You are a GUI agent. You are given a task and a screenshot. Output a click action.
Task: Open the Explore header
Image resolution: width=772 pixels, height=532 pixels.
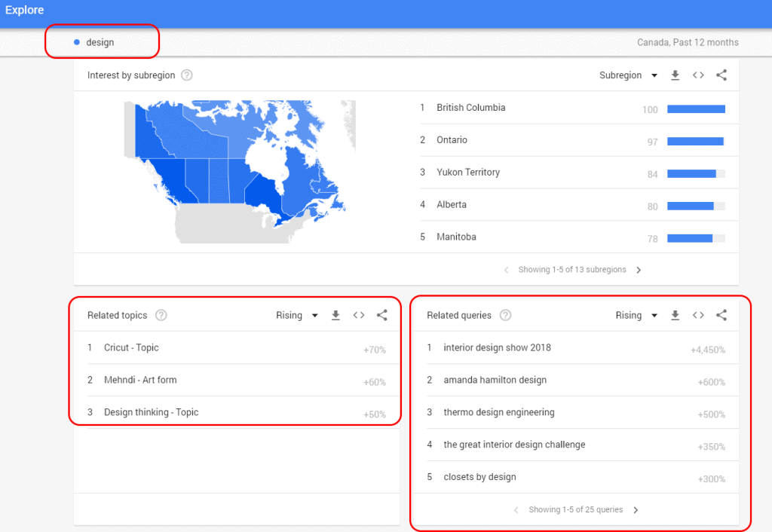[24, 11]
